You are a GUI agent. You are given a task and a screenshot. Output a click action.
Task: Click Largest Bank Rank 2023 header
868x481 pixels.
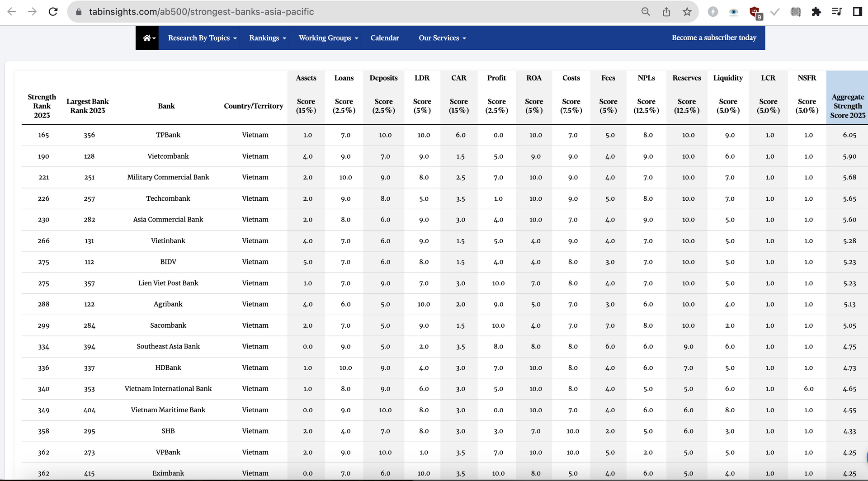point(88,106)
